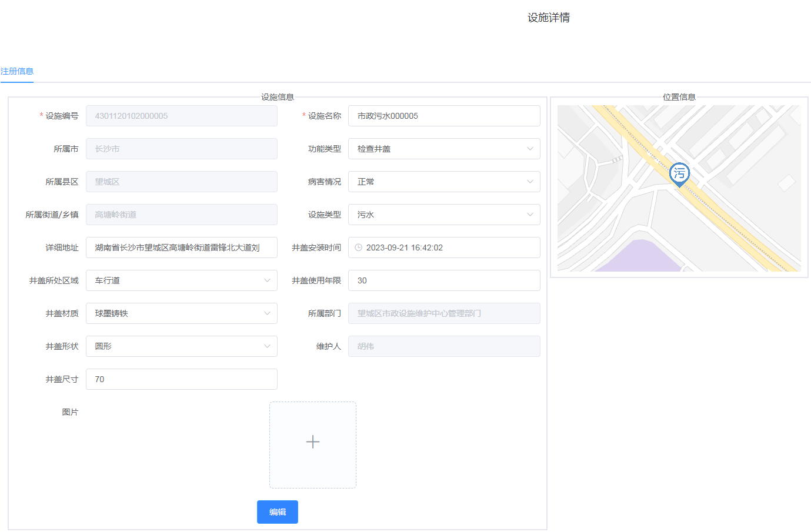
Task: Click the sewage marker pin on map
Action: [679, 174]
